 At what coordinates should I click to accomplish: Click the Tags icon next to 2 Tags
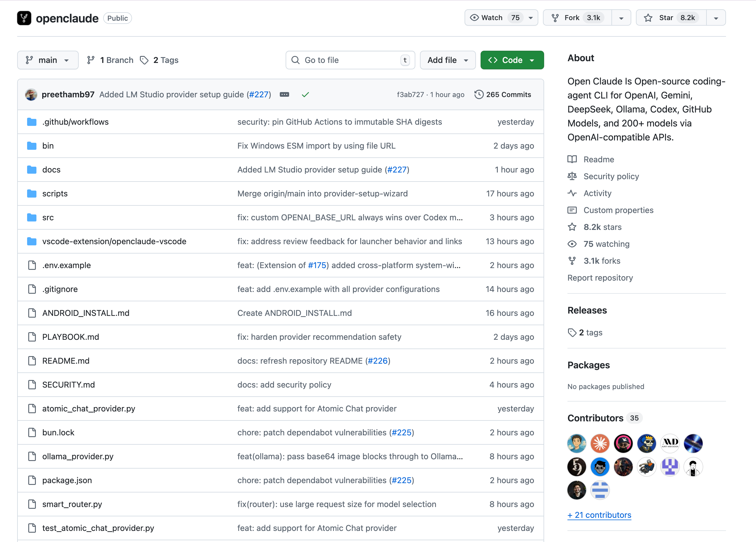click(x=144, y=60)
